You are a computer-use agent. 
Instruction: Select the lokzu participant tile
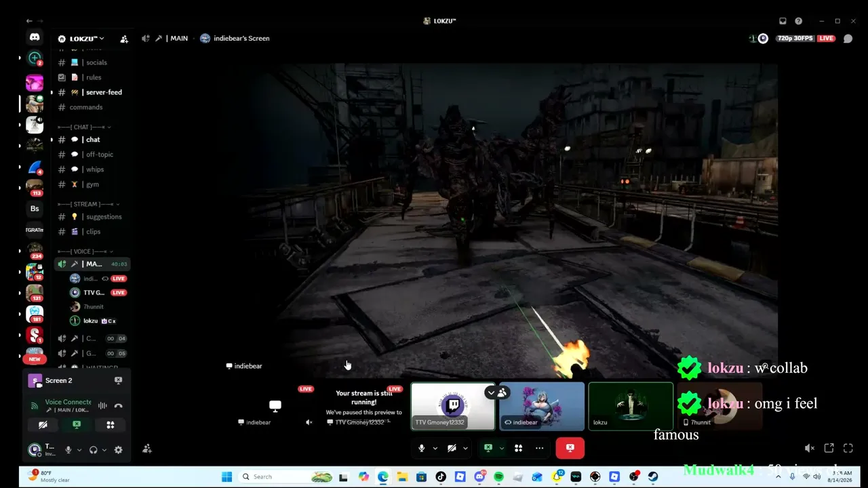pos(631,407)
